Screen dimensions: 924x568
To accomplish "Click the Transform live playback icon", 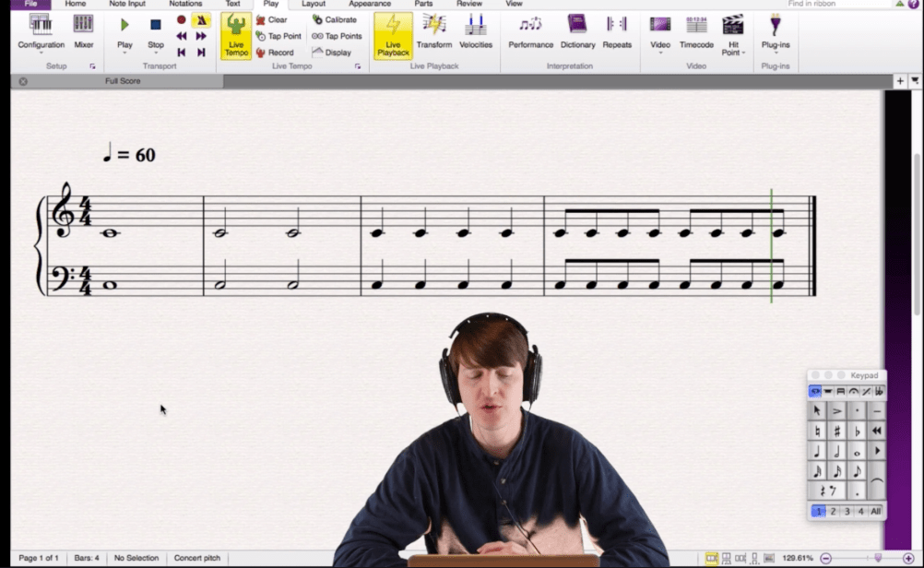I will [x=433, y=31].
